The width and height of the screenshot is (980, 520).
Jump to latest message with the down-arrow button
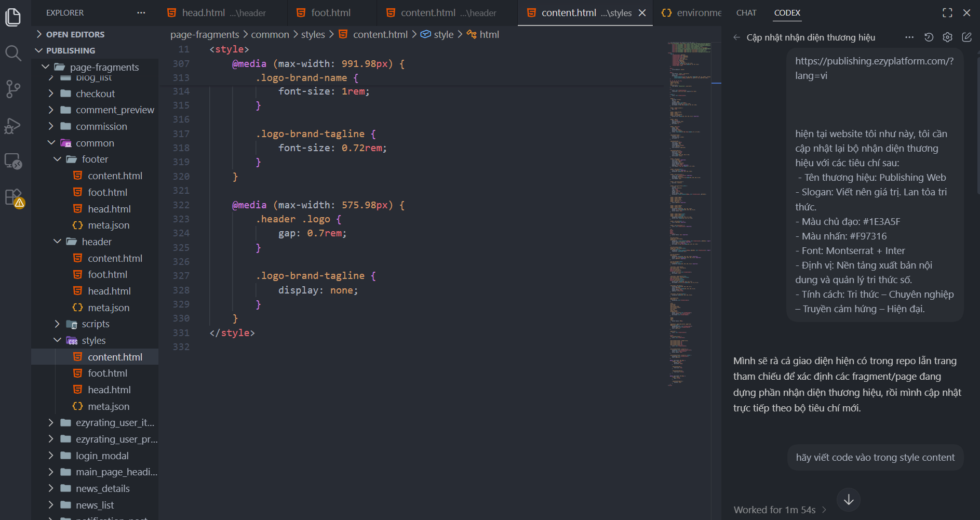[849, 500]
